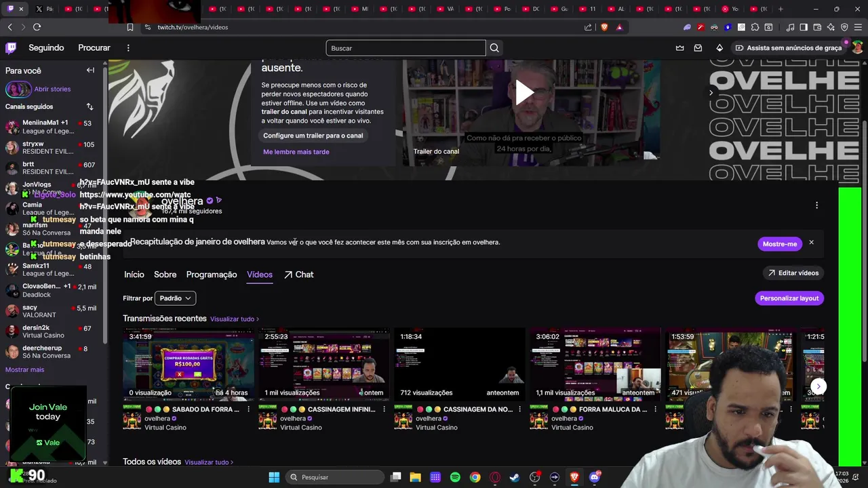The height and width of the screenshot is (488, 868).
Task: Select the Vídeos tab
Action: pyautogui.click(x=260, y=274)
